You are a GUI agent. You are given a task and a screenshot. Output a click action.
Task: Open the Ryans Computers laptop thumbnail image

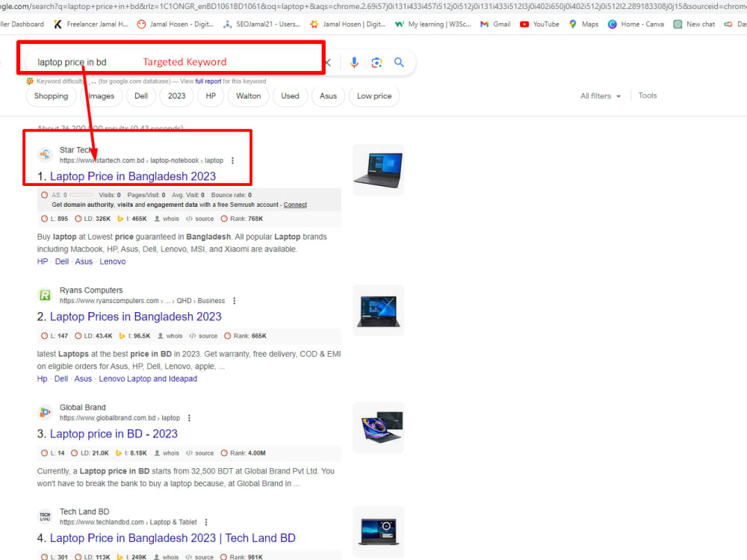(378, 311)
